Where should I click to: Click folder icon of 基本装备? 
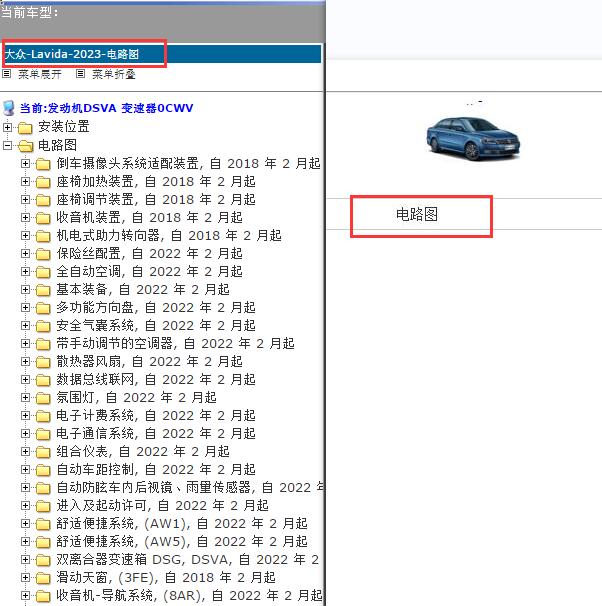[x=43, y=290]
